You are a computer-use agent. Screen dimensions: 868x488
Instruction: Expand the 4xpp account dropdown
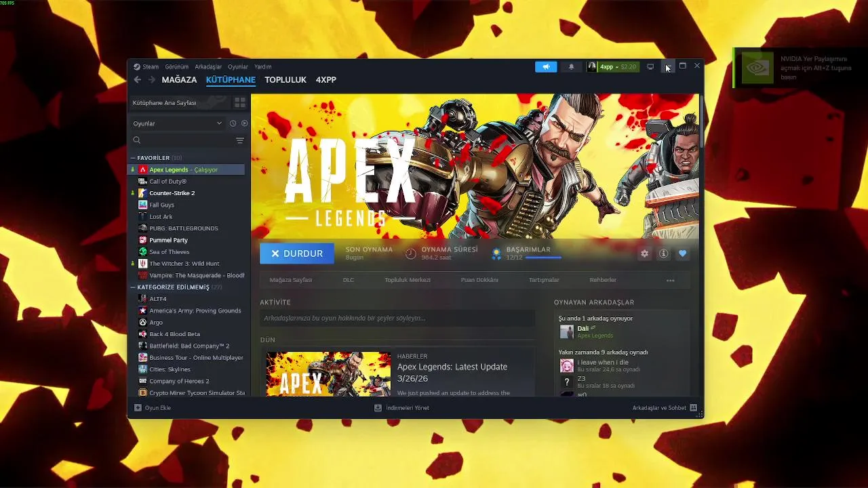point(612,66)
